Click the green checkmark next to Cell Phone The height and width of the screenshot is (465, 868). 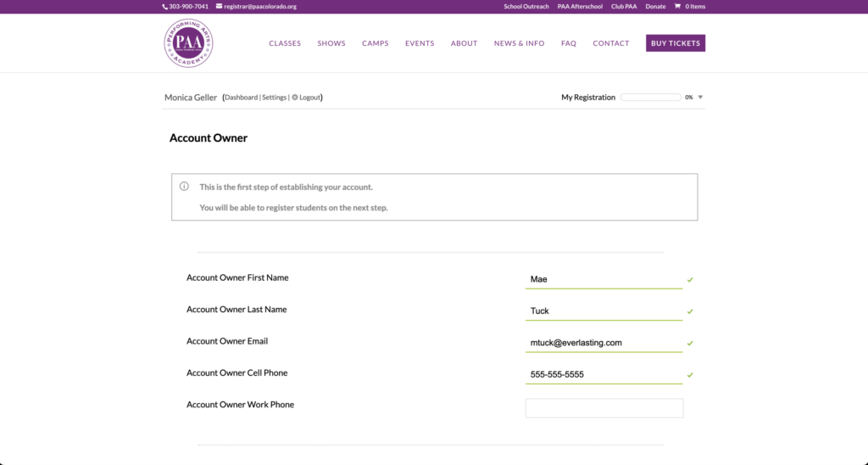(x=690, y=375)
